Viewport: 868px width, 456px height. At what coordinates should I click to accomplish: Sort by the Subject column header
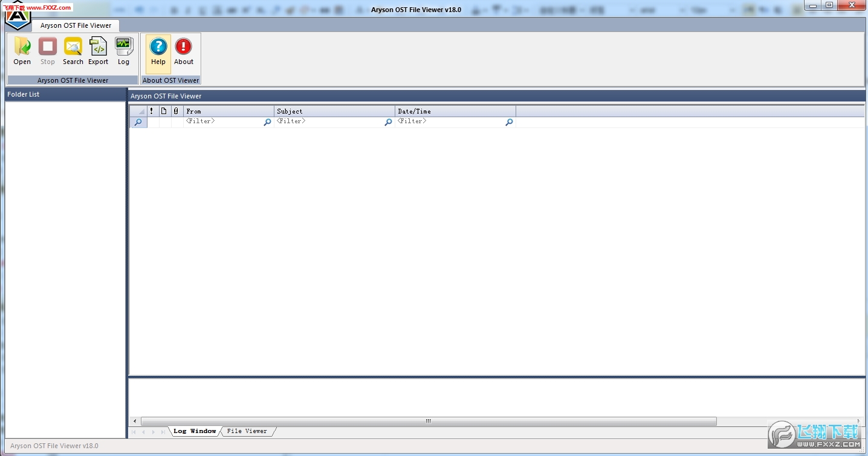(x=334, y=111)
